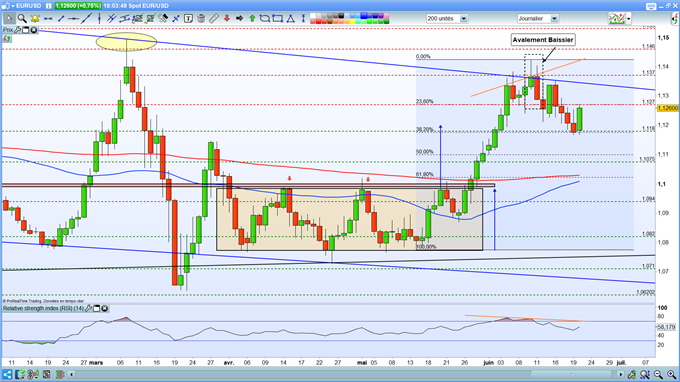Click the share icon in bottom bar
This screenshot has height=382, width=680.
click(7, 374)
